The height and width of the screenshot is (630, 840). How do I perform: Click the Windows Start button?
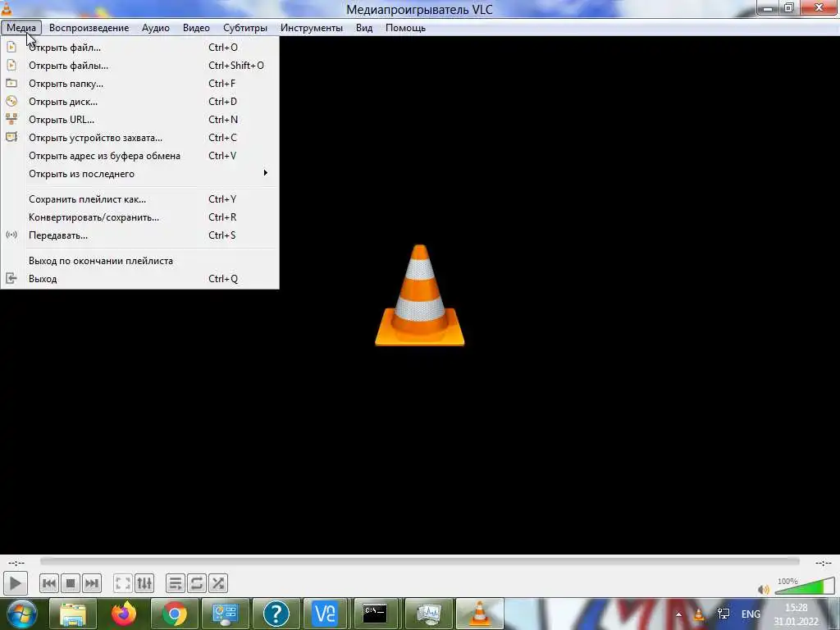(21, 614)
